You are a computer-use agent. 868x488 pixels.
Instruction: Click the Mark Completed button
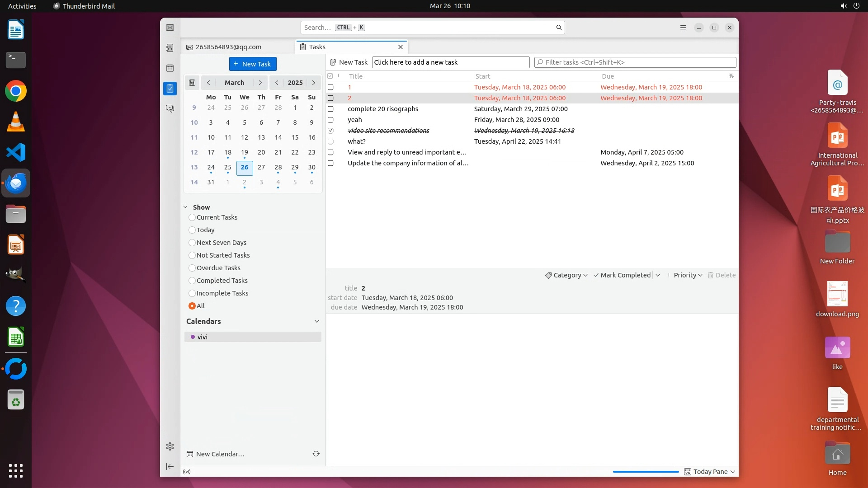(622, 275)
